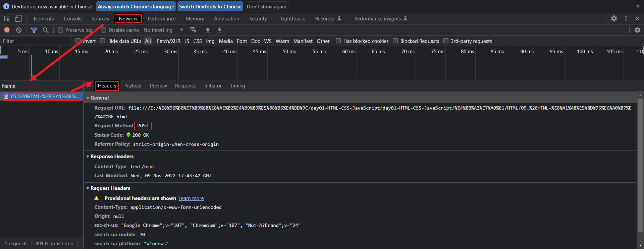Open the Lighthouse tab
The width and height of the screenshot is (644, 249).
coord(293,19)
